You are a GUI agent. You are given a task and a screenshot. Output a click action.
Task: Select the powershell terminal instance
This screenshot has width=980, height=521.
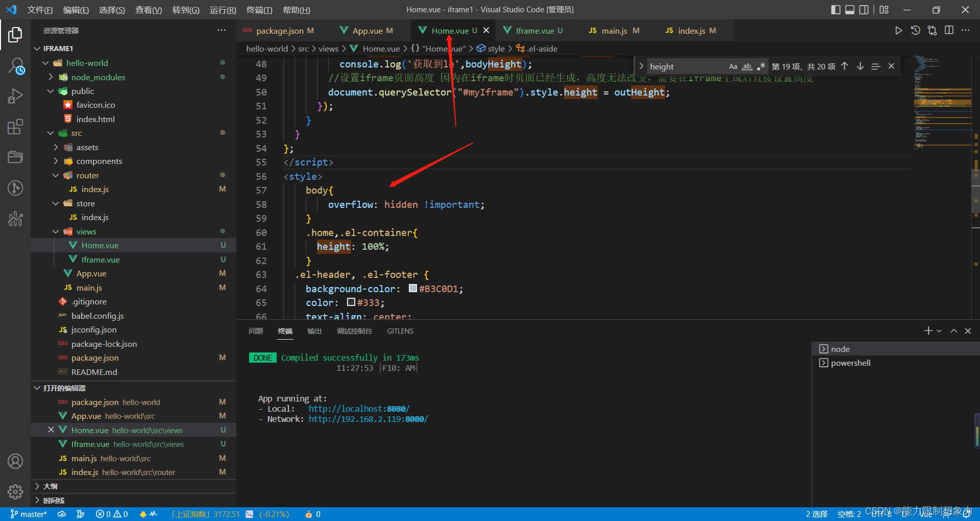click(x=896, y=363)
